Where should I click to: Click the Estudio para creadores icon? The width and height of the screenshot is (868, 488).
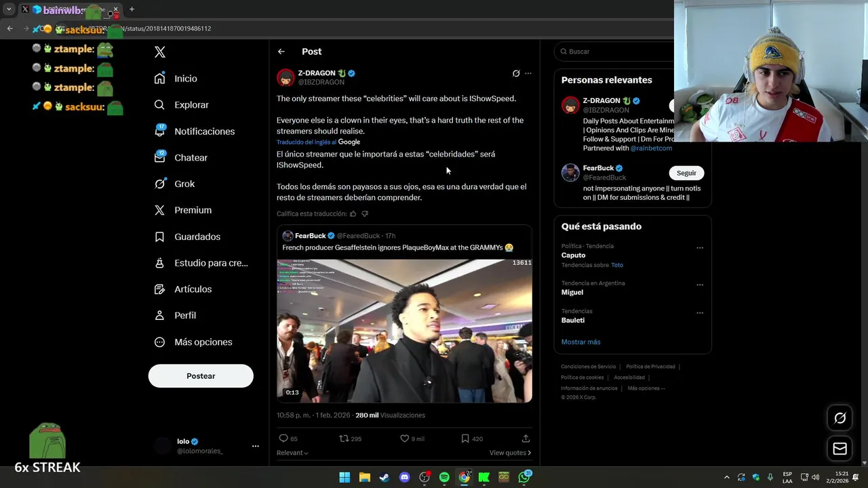pos(160,263)
